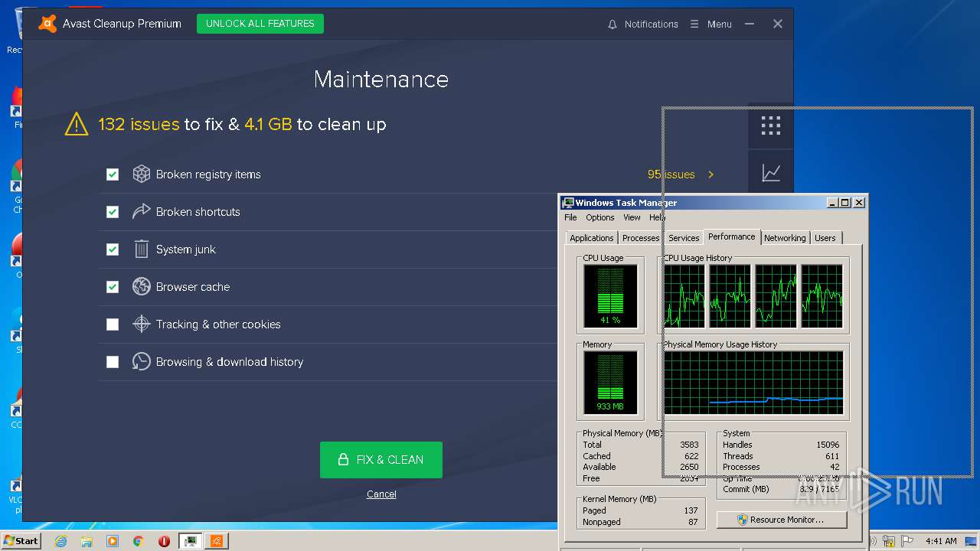Uncheck Broken shortcuts checkbox
980x551 pixels.
[x=113, y=212]
